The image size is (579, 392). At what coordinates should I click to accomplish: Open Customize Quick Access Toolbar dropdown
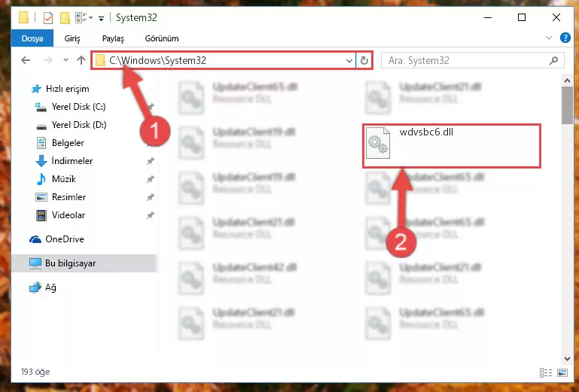(101, 18)
